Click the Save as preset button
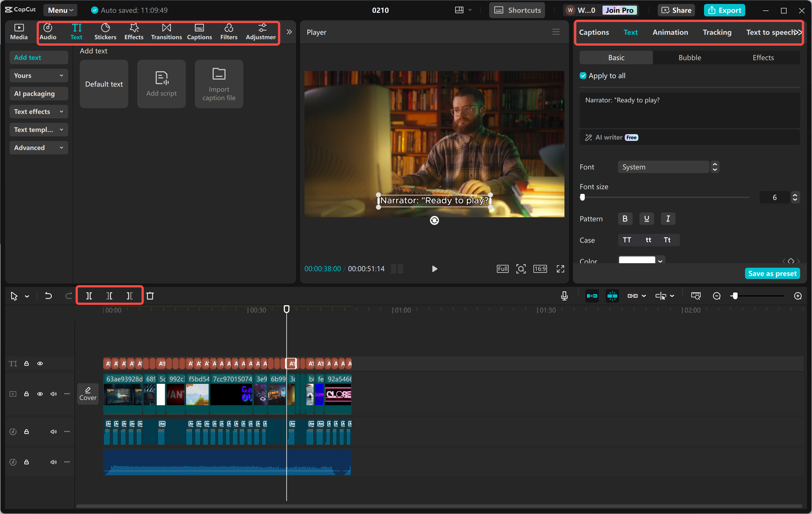Screen dimensions: 812x514 772,273
